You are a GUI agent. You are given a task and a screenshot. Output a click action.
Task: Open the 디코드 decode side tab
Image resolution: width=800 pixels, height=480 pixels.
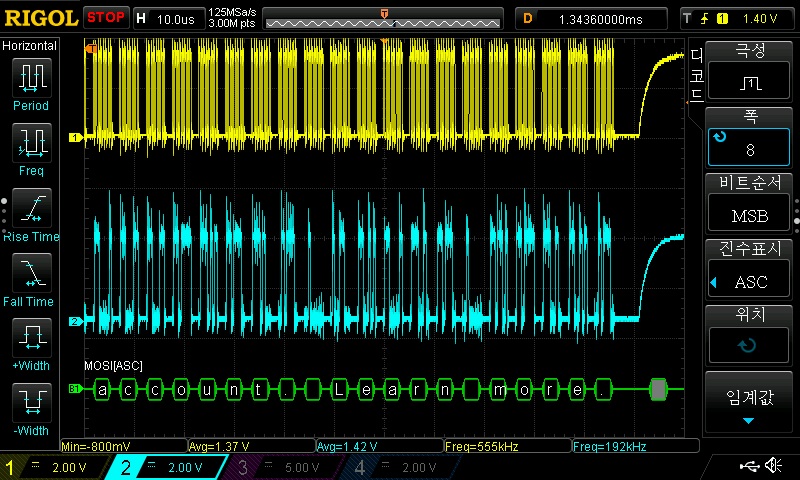696,76
